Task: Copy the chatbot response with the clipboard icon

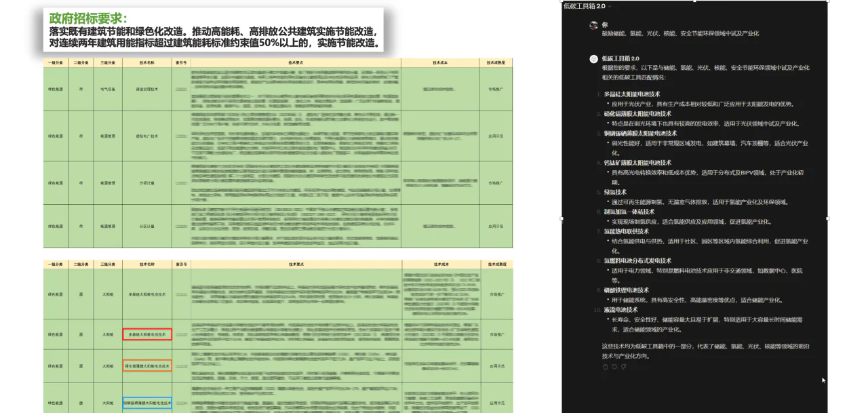Action: click(605, 367)
